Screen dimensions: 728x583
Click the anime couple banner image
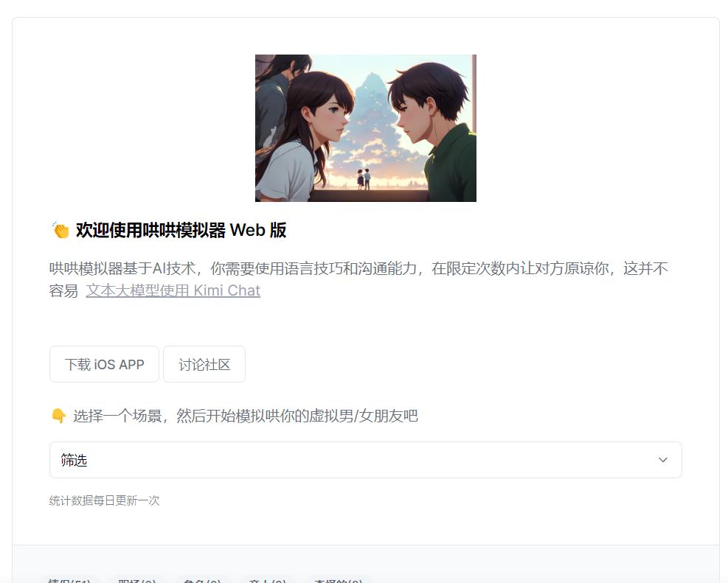(366, 128)
